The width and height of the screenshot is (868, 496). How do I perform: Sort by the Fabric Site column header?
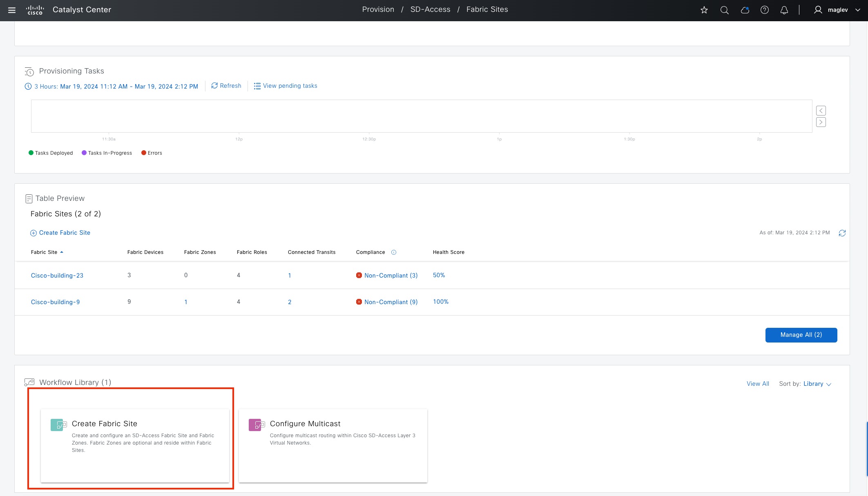pos(44,252)
